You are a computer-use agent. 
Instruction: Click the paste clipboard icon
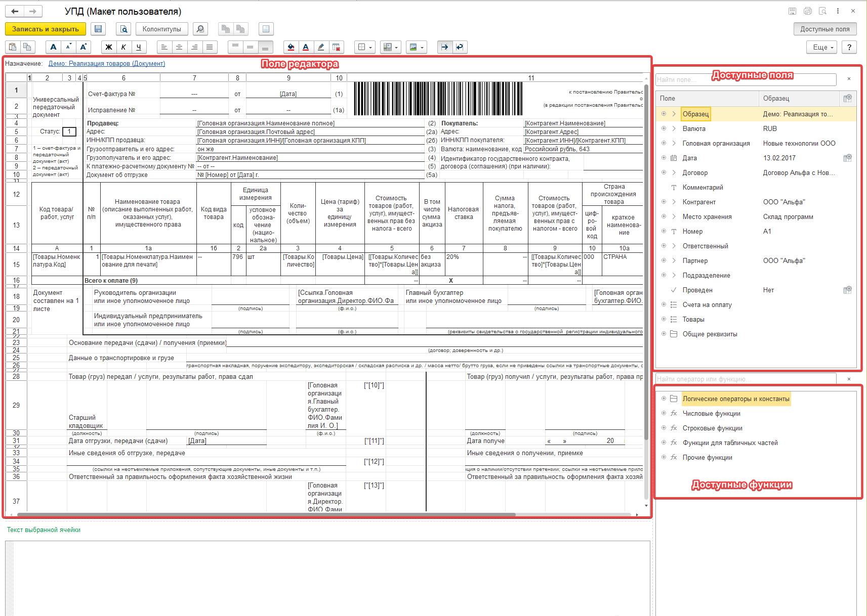pos(13,47)
